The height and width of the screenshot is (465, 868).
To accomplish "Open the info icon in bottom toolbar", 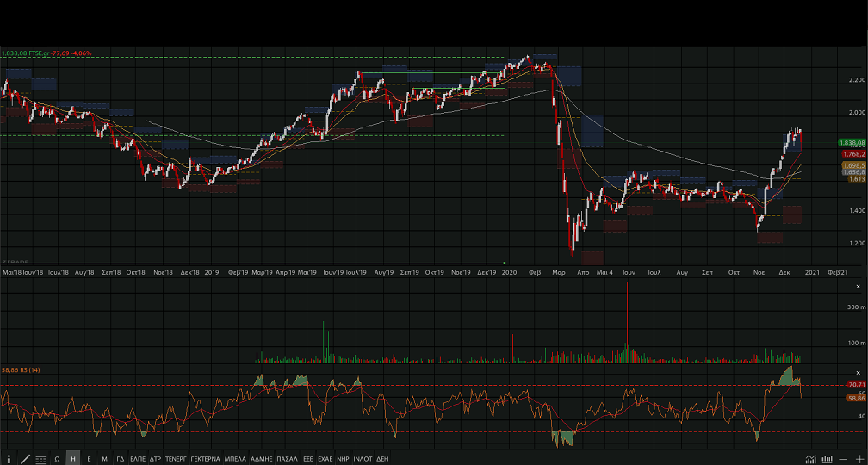I will (x=9, y=459).
